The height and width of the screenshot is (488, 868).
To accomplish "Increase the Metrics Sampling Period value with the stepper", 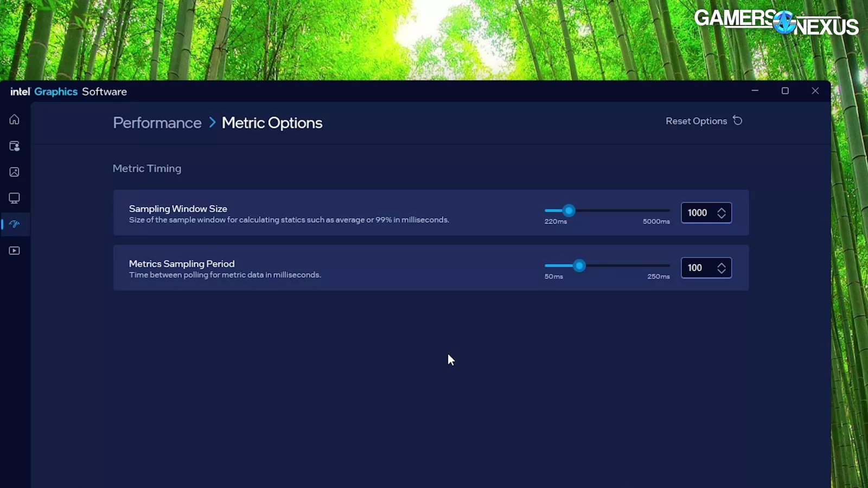I will point(722,264).
